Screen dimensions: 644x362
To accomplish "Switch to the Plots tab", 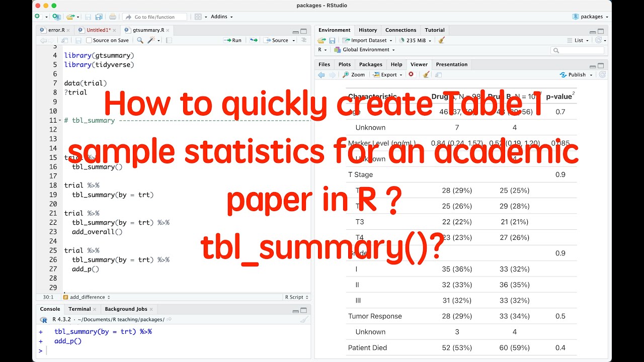I will [345, 64].
